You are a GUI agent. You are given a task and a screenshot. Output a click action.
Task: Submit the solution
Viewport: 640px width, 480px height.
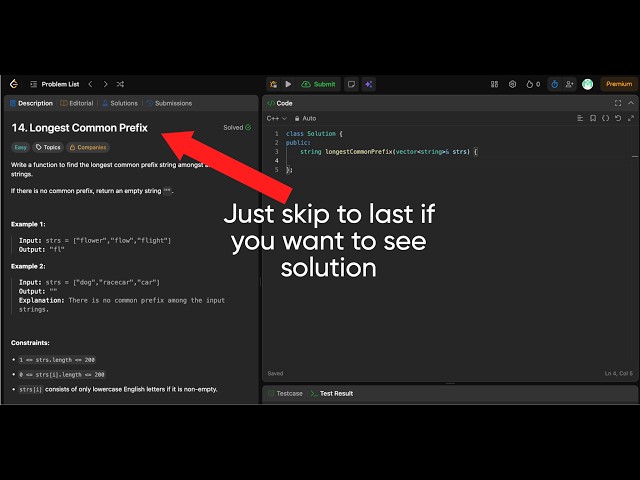point(318,84)
